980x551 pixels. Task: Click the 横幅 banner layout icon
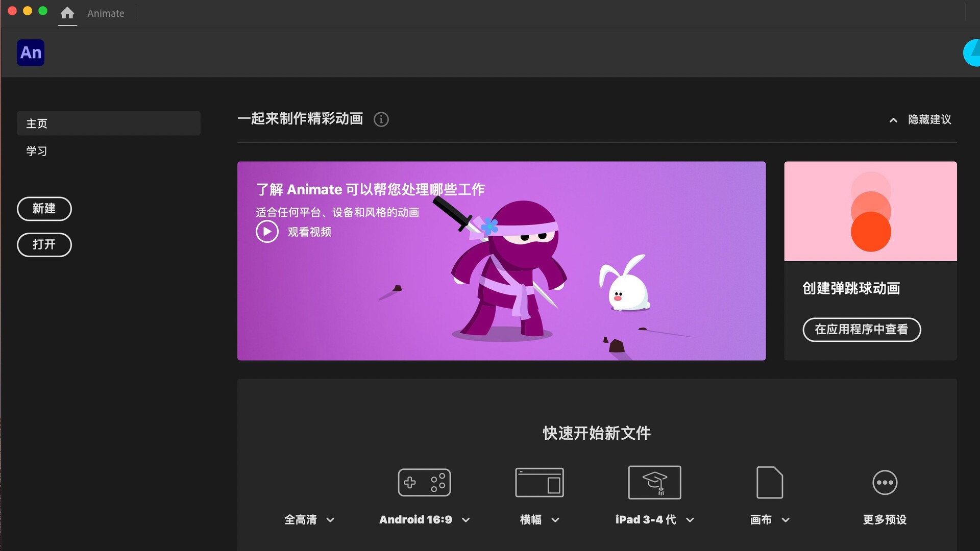(x=540, y=482)
